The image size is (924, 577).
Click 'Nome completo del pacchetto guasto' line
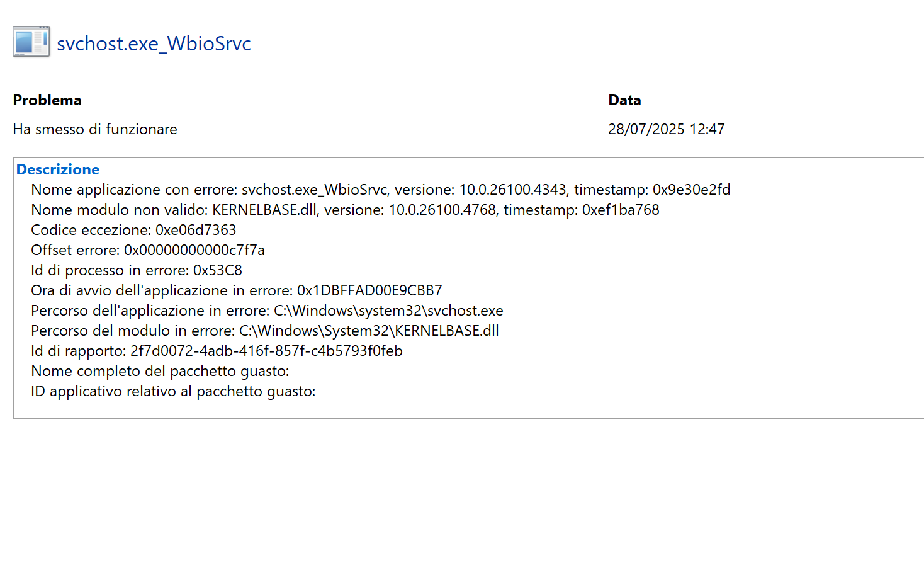[160, 371]
